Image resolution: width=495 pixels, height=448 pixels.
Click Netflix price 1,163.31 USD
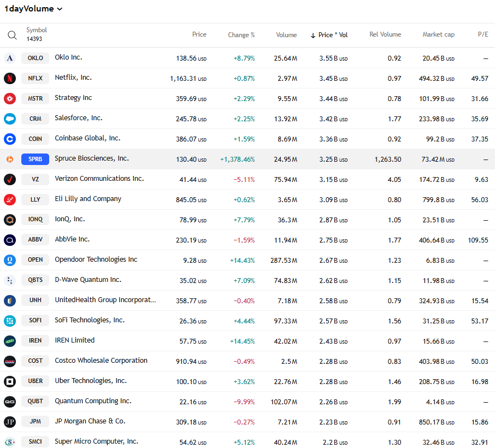tap(188, 79)
